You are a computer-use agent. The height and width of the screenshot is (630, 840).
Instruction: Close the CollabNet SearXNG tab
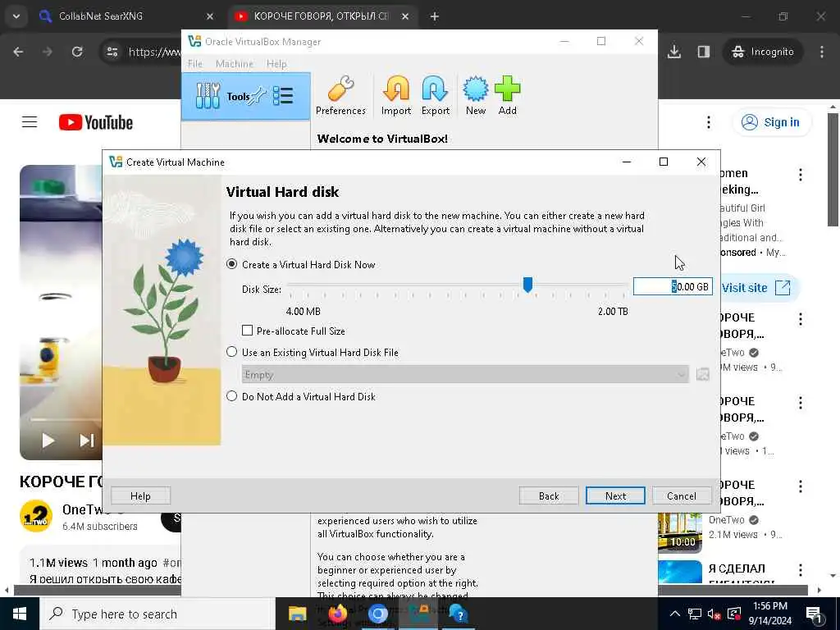click(210, 16)
